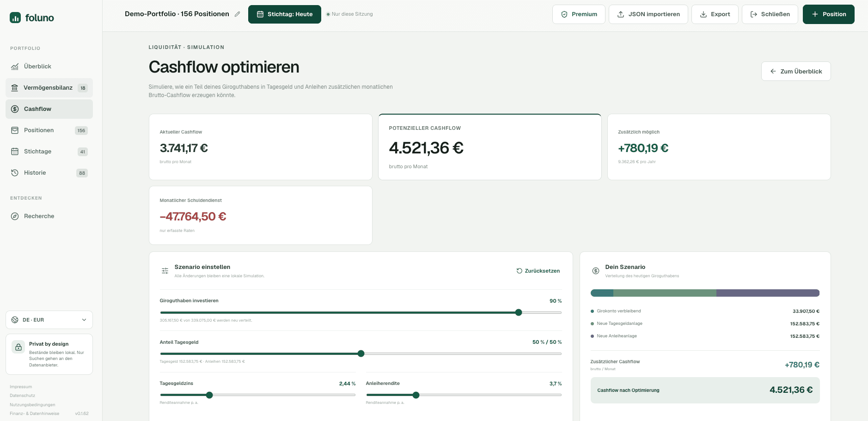Click the Nur diese Sitzung status indicator

click(x=349, y=14)
